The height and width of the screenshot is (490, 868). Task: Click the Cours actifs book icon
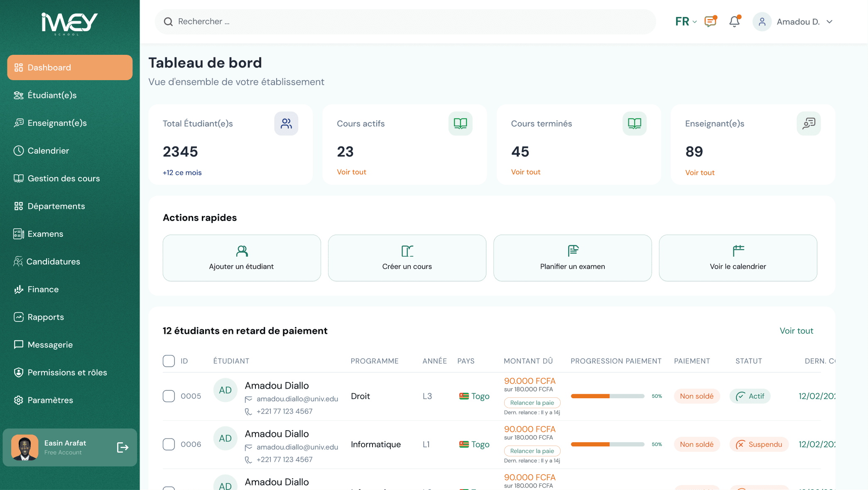point(460,123)
